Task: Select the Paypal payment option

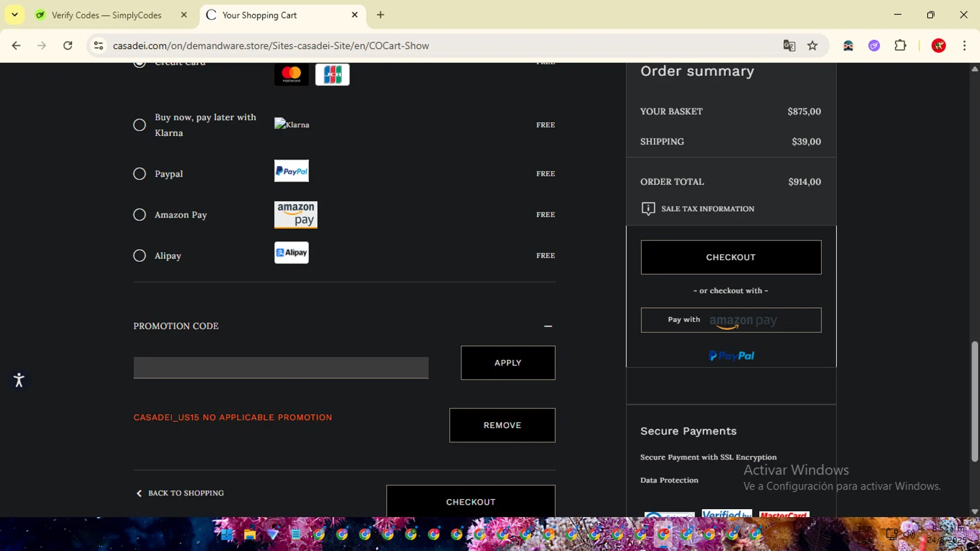Action: [x=140, y=174]
